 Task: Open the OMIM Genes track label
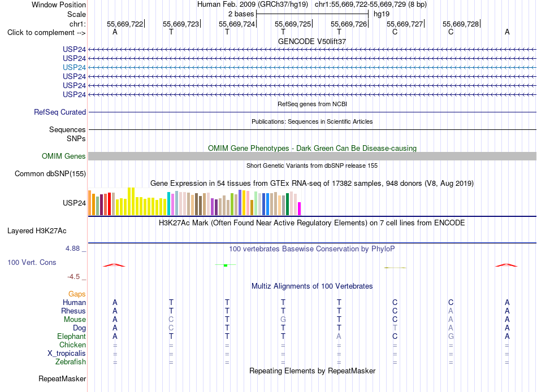tap(64, 156)
